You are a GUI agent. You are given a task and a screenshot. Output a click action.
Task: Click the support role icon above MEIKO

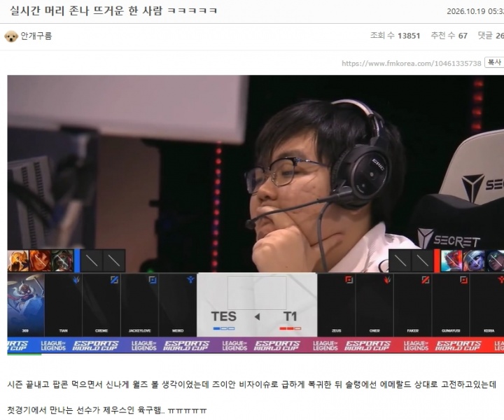click(190, 280)
